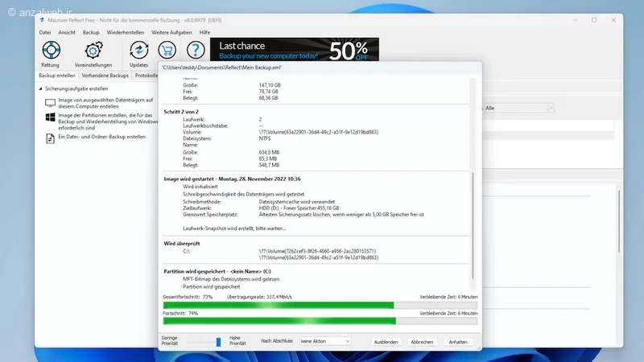Click the Last chance 50% off banner
Viewport: 644px width, 362px height.
pos(295,50)
